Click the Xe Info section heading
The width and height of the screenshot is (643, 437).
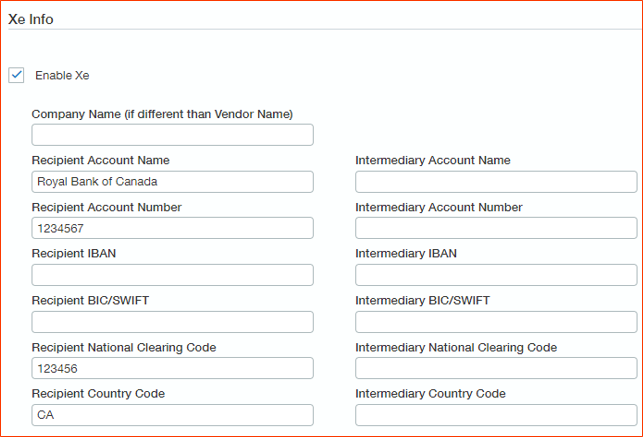pyautogui.click(x=31, y=19)
